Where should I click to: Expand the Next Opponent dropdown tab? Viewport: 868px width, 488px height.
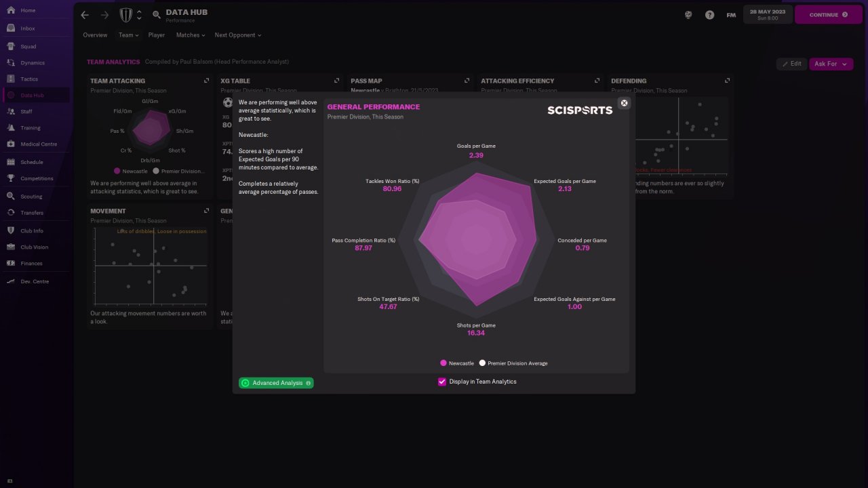[x=238, y=35]
